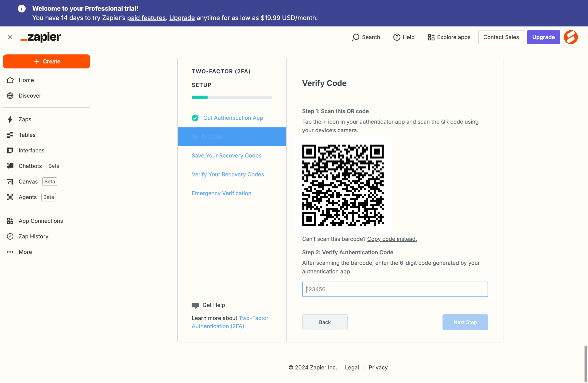
Task: Open the orange profile avatar
Action: click(x=571, y=37)
